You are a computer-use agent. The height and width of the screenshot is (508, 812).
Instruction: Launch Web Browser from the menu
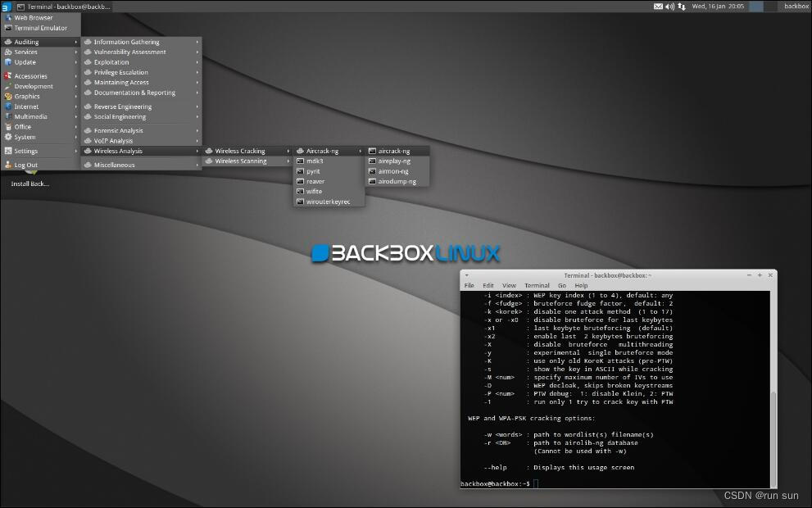[41, 17]
